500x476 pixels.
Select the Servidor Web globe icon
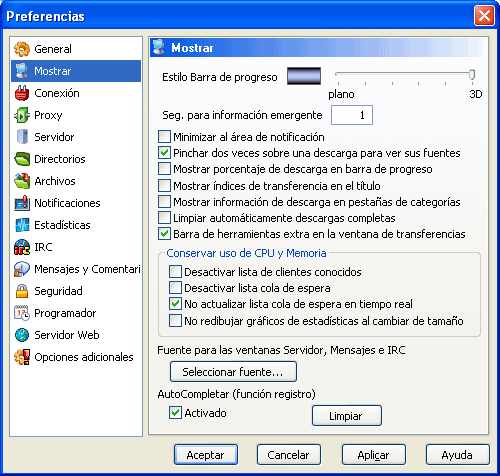(22, 335)
